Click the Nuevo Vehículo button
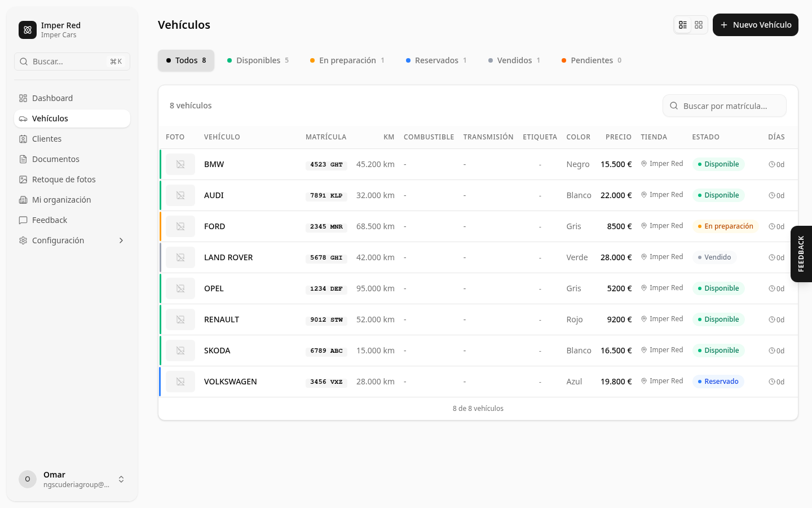Screen dimensions: 812x508 (x=755, y=25)
